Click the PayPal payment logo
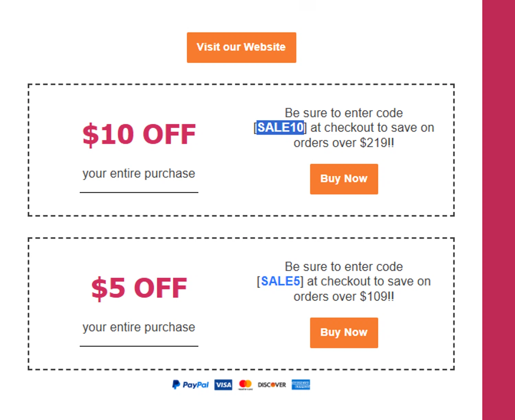515x420 pixels. tap(190, 385)
